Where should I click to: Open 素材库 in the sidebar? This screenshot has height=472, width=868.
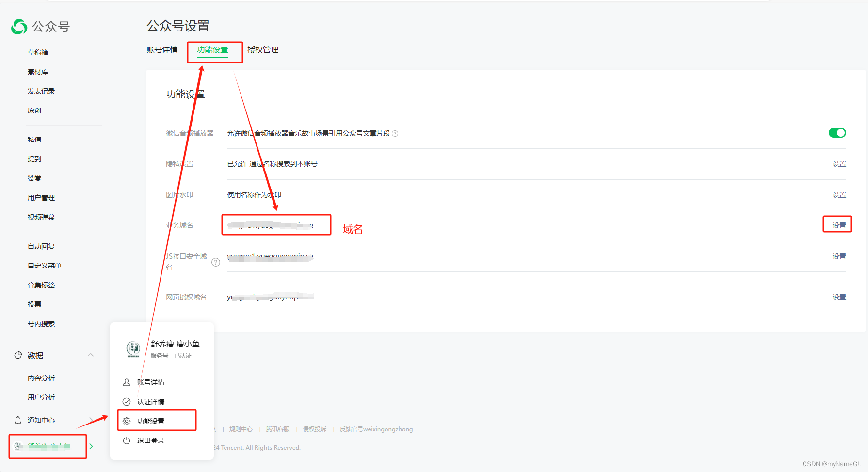pyautogui.click(x=38, y=72)
